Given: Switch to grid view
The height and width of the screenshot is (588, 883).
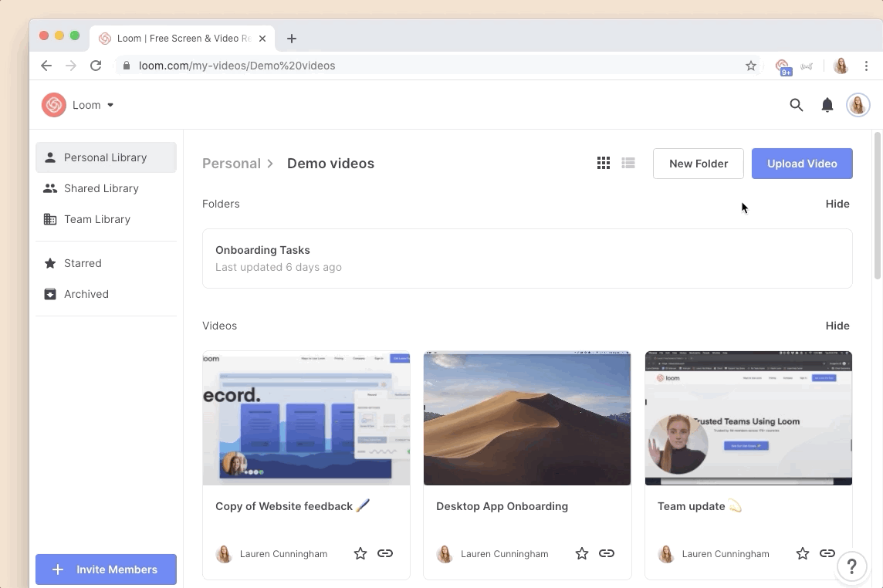Looking at the screenshot, I should [x=603, y=164].
